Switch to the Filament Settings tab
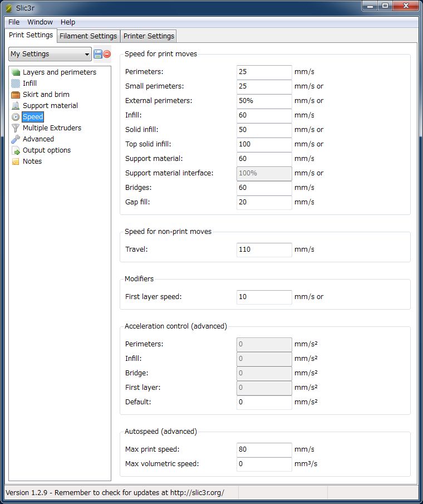 click(x=88, y=36)
